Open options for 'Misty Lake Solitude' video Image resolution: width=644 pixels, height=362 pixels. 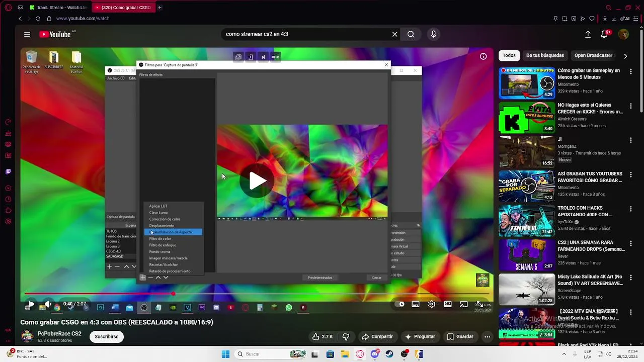[631, 278]
